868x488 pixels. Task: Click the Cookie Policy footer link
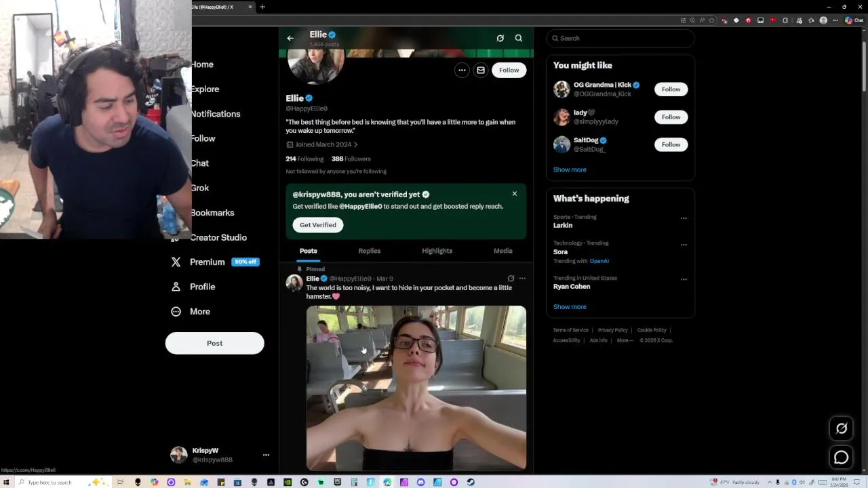pos(652,330)
